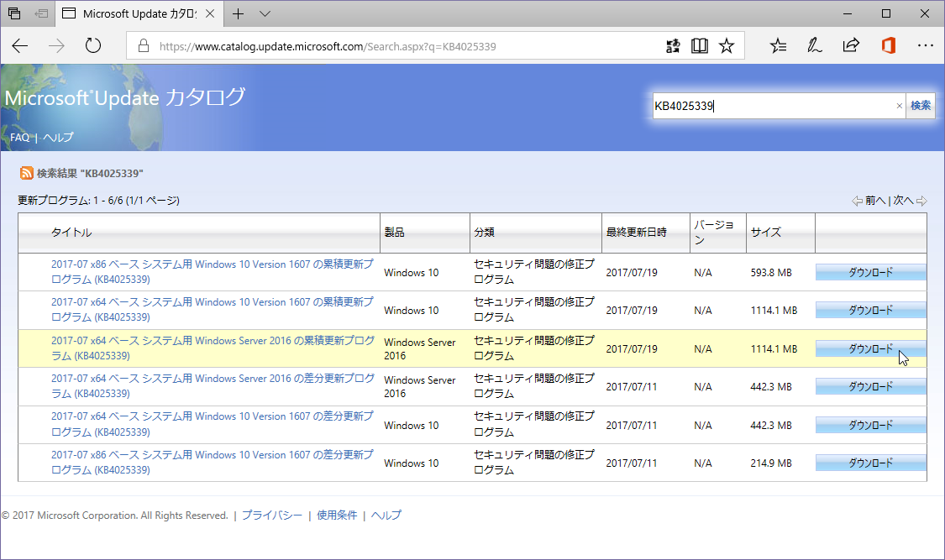Click the lock site info icon
This screenshot has width=945, height=560.
(144, 46)
